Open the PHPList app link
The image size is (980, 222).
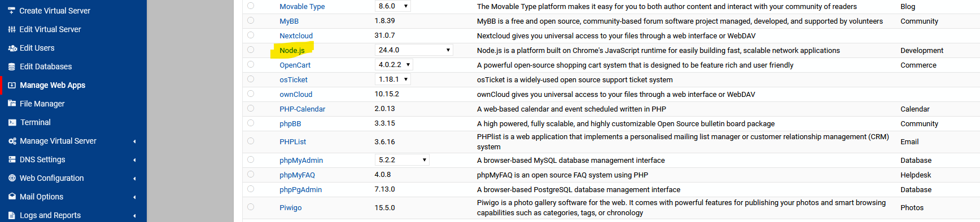tap(293, 142)
